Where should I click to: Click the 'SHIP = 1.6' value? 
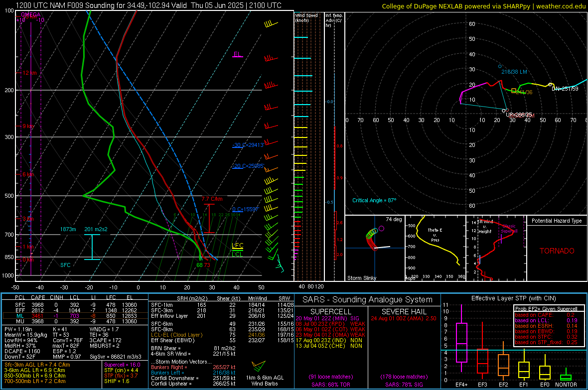tap(117, 381)
